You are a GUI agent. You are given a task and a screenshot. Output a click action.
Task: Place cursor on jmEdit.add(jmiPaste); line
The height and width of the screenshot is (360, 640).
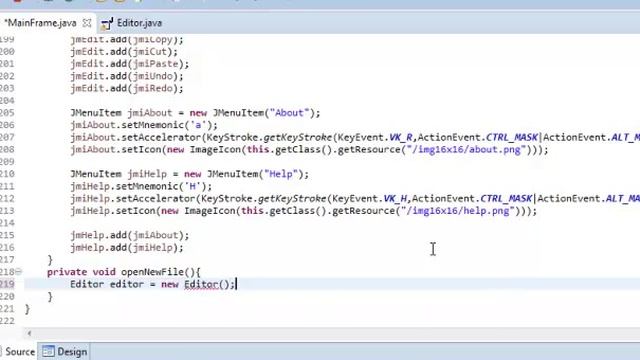tap(130, 64)
